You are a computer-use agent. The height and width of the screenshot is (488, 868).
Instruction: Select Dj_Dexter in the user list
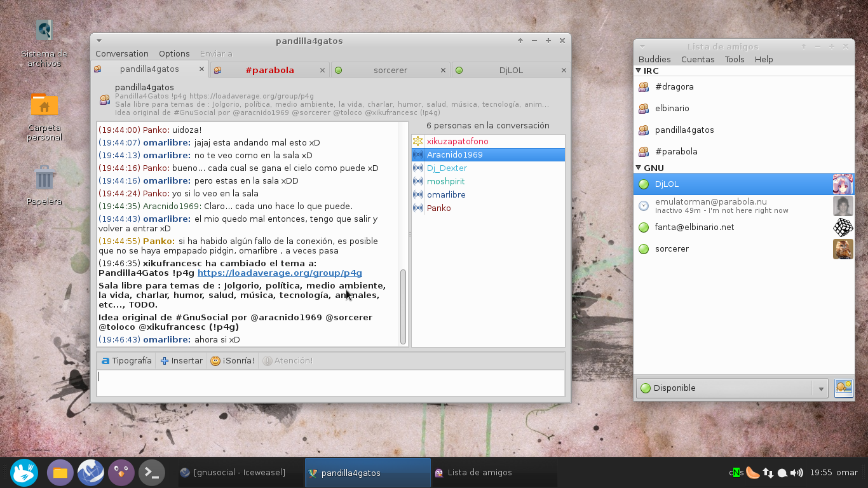point(488,168)
